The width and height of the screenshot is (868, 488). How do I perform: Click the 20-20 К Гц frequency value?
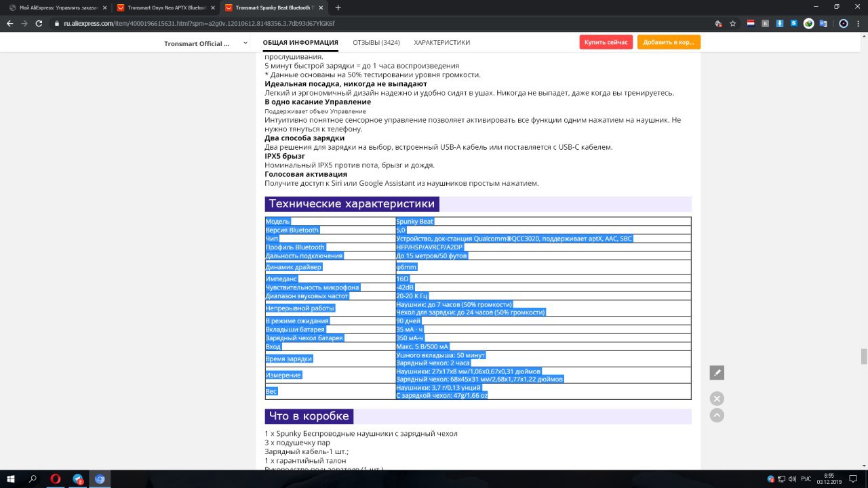pyautogui.click(x=412, y=296)
